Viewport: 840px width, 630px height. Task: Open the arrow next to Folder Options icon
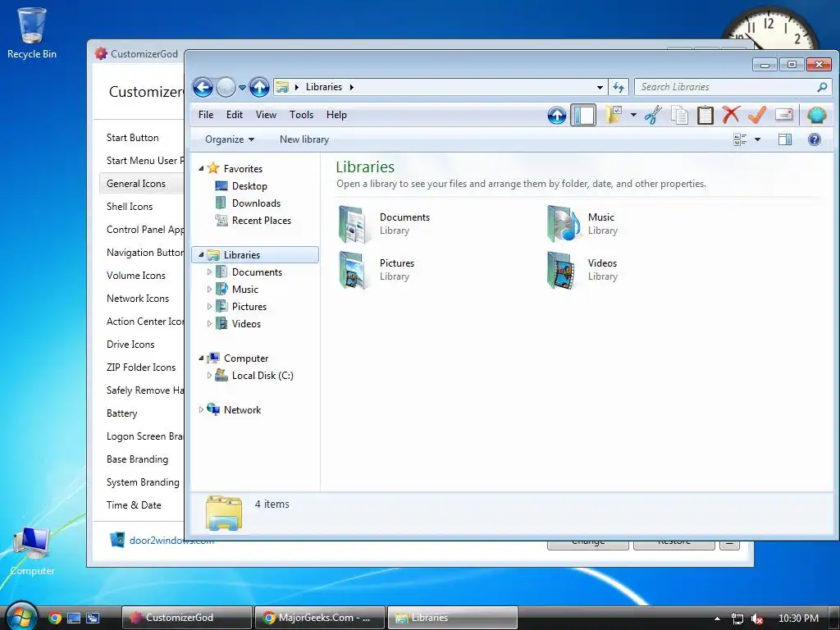point(633,115)
